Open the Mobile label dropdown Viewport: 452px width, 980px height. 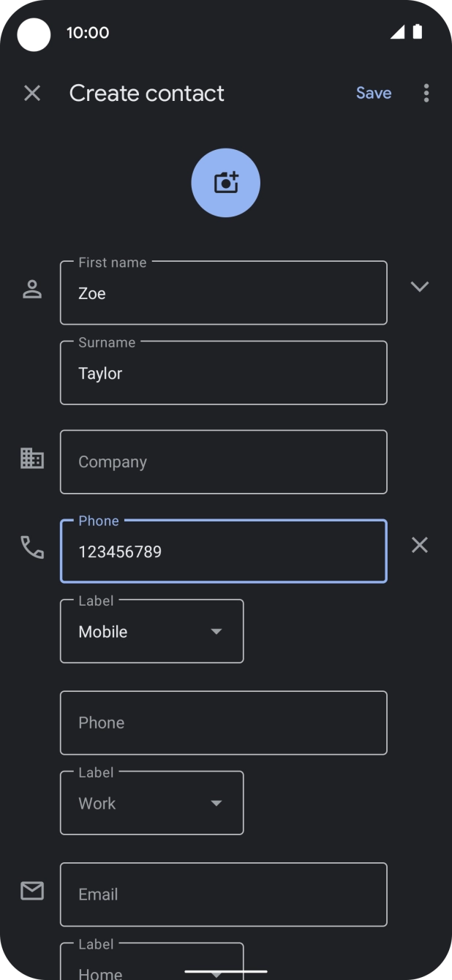tap(151, 631)
